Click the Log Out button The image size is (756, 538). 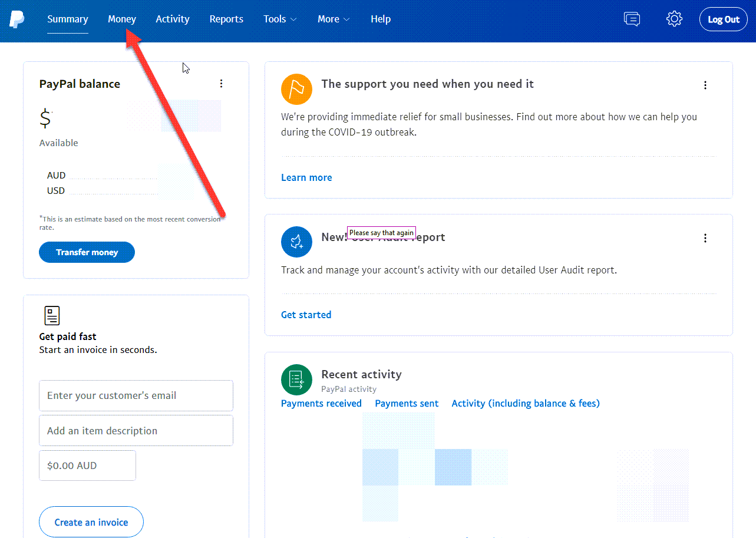tap(724, 19)
